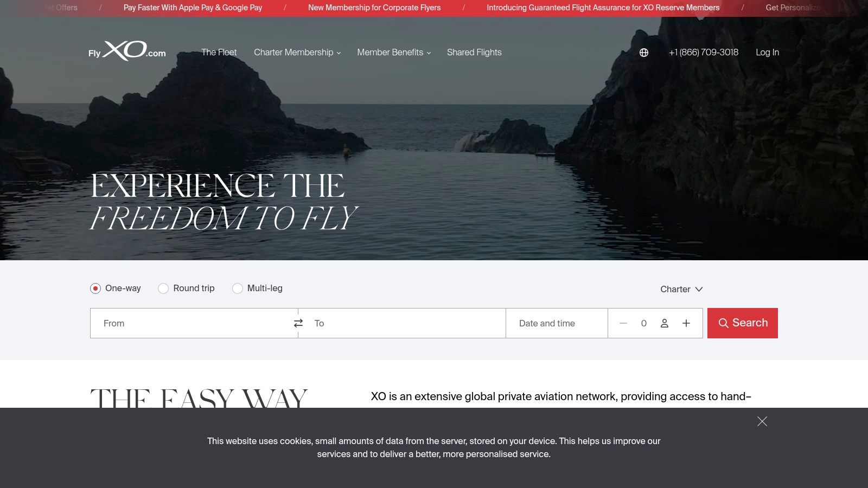Open New Membership for Corporate Flyers announcement

(374, 8)
